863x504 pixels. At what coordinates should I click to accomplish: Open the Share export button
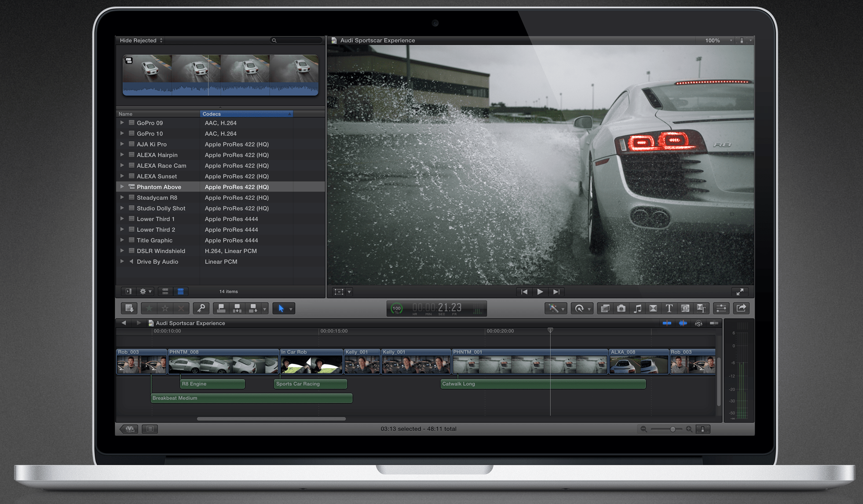741,308
